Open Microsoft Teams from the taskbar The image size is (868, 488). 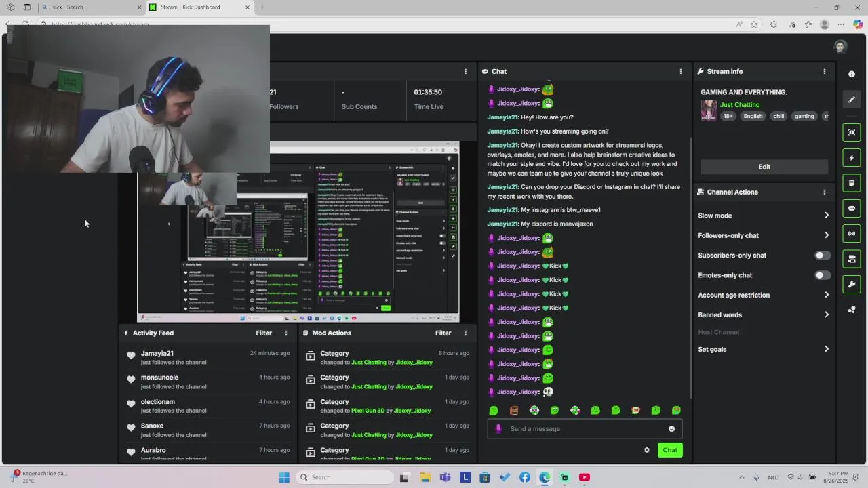pyautogui.click(x=445, y=477)
